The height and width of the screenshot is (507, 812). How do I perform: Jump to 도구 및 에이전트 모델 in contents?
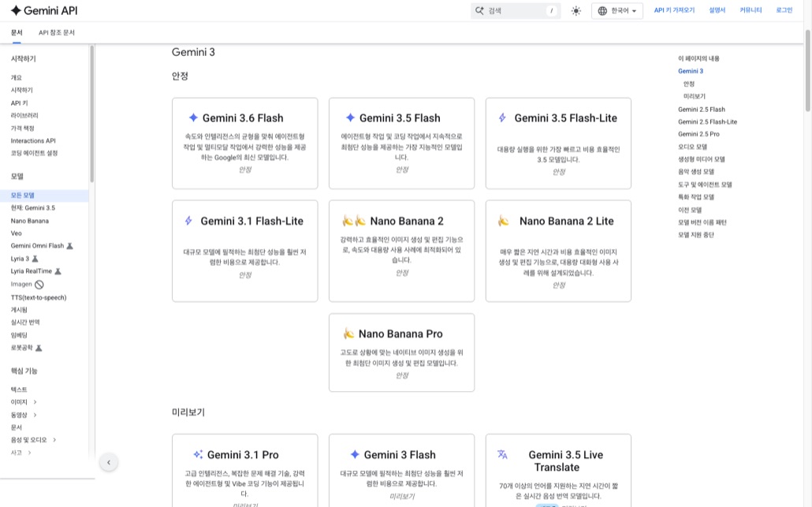point(705,185)
